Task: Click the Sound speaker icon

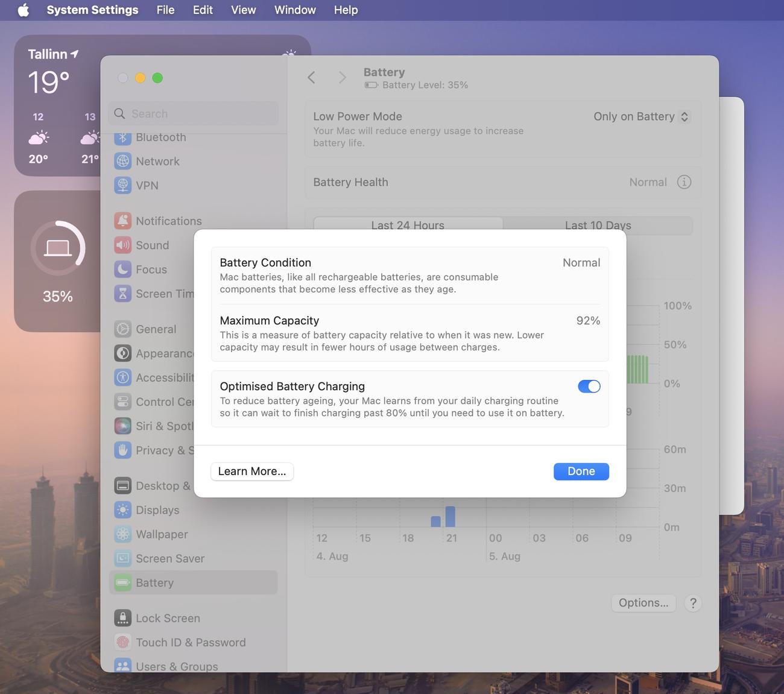Action: tap(122, 245)
